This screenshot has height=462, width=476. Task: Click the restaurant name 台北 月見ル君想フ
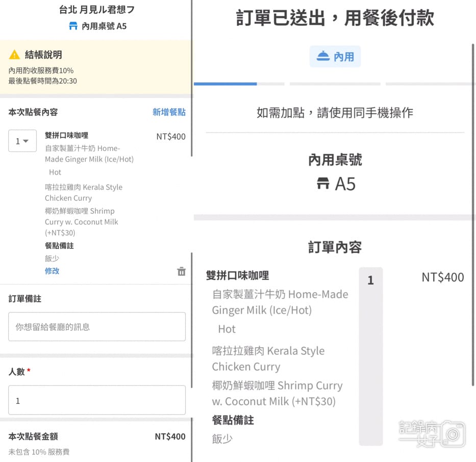tap(96, 9)
